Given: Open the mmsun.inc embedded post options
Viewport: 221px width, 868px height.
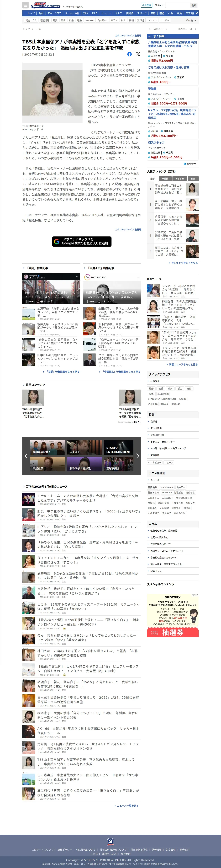Looking at the screenshot, I should (x=138, y=277).
